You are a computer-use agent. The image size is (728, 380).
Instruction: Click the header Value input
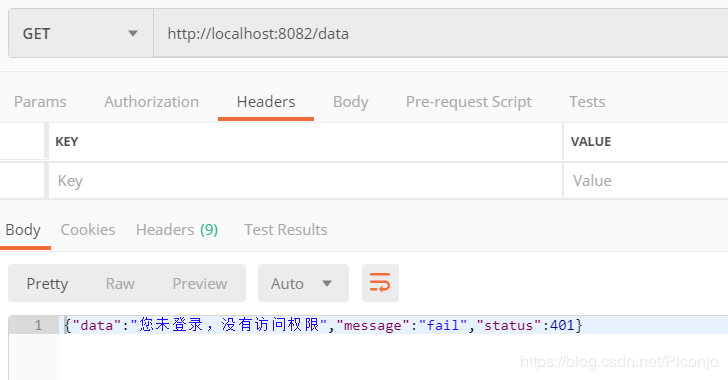(645, 181)
